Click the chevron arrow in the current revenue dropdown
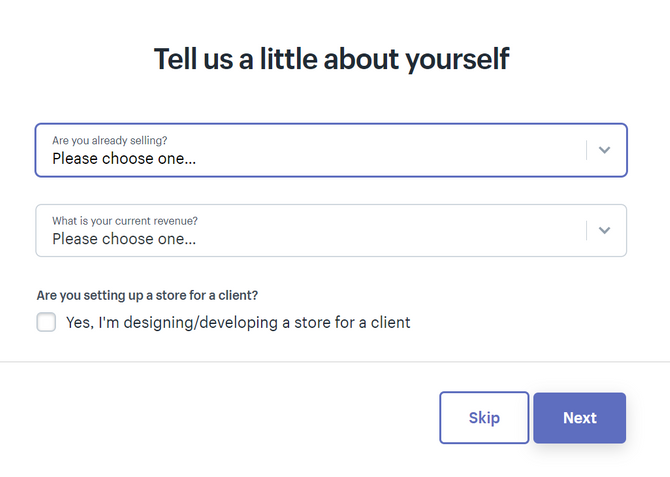This screenshot has width=670, height=477. coord(603,230)
